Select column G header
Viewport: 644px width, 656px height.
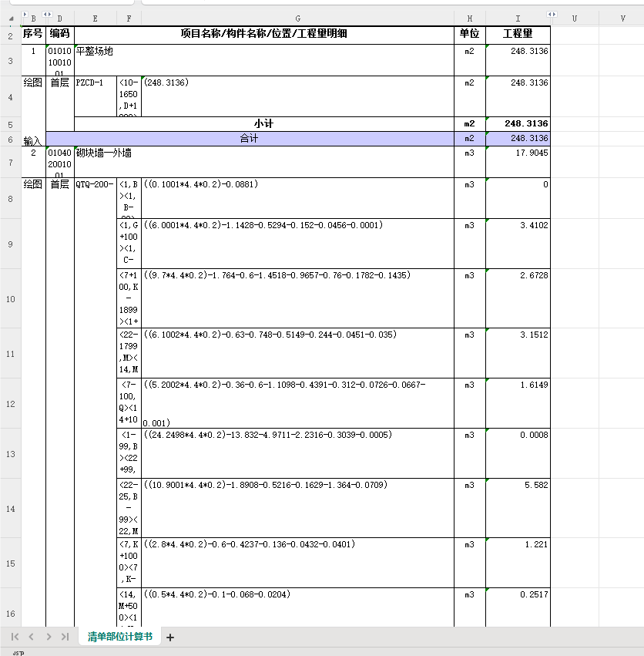(x=298, y=19)
